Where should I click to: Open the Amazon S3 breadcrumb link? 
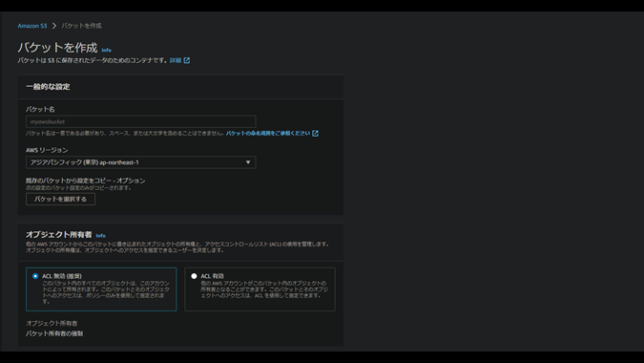click(32, 26)
